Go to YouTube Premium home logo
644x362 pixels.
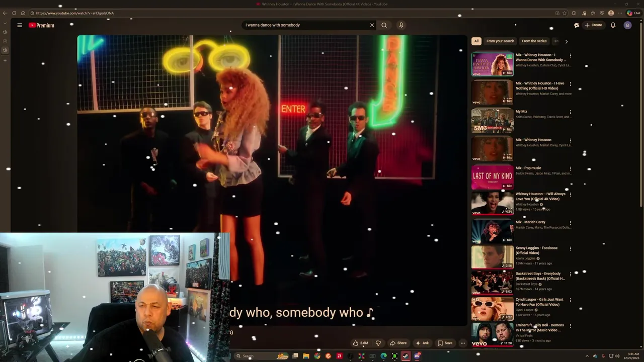(41, 25)
